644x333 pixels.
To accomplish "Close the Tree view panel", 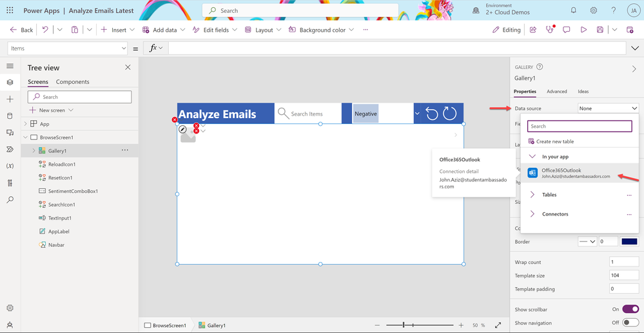I will point(128,67).
